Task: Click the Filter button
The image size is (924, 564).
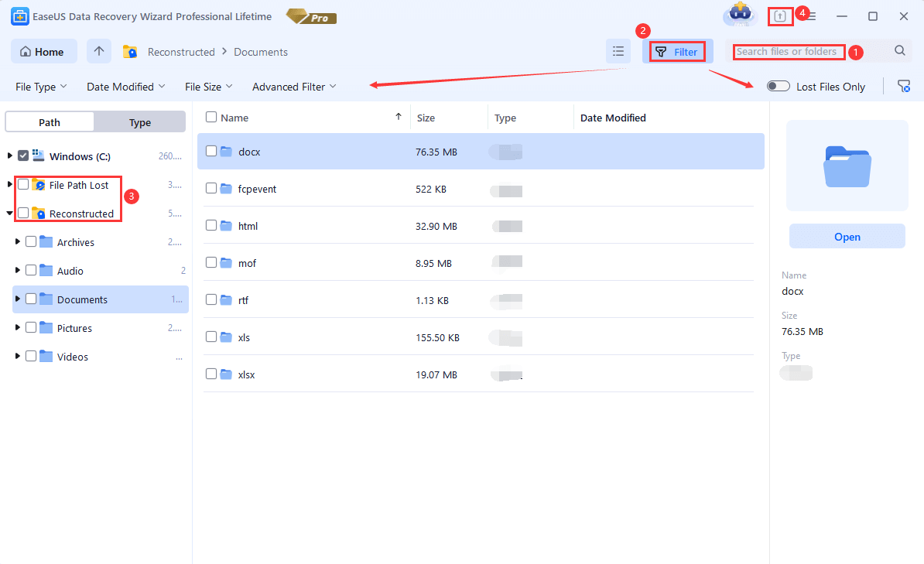Action: (677, 51)
